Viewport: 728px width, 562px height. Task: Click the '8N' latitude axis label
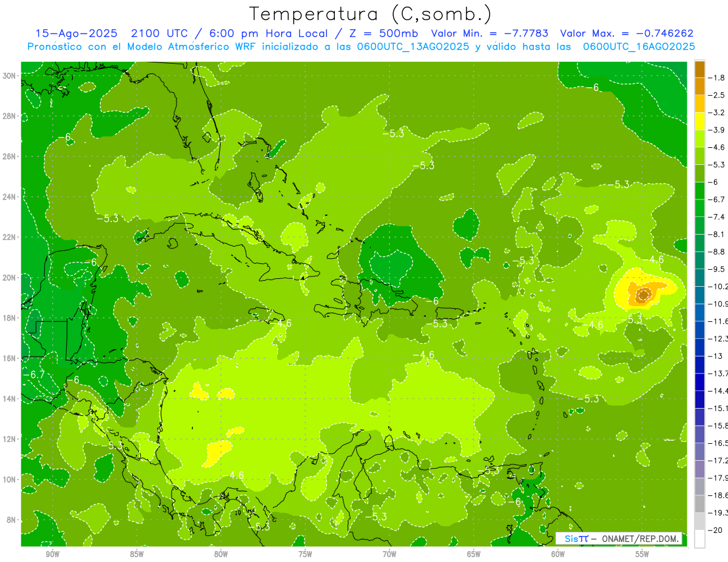[11, 520]
